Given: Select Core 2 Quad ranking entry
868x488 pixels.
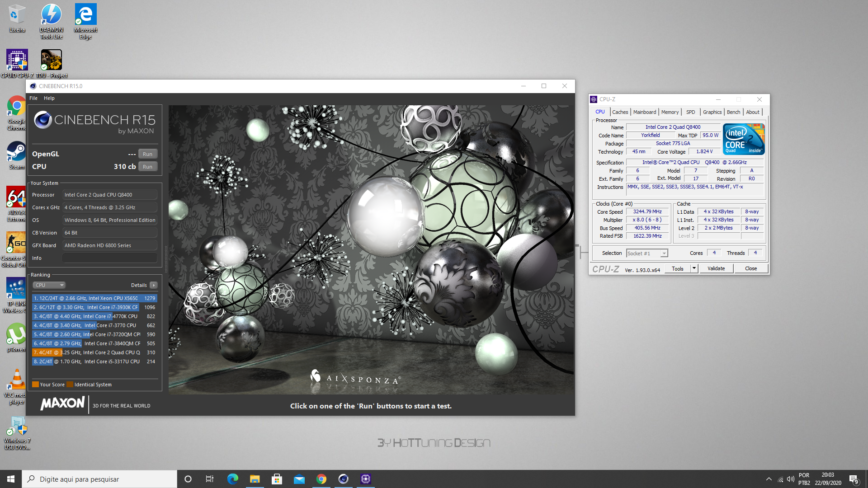Looking at the screenshot, I should (94, 352).
